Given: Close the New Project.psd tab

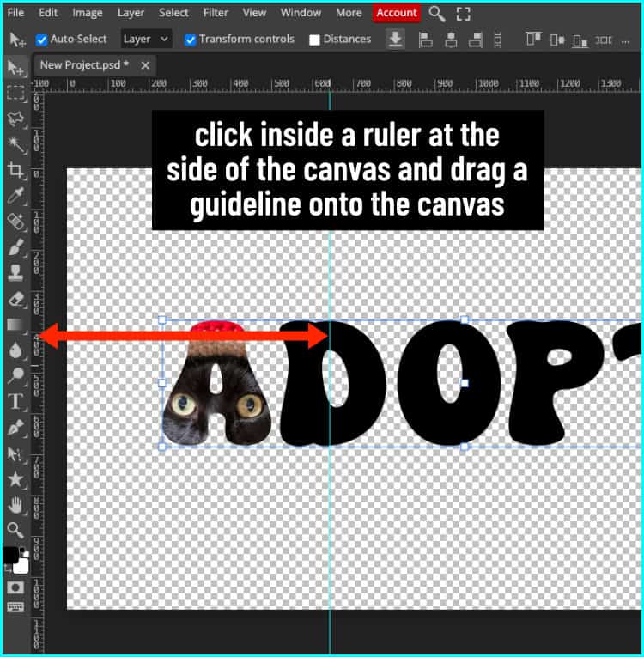Looking at the screenshot, I should pyautogui.click(x=145, y=65).
